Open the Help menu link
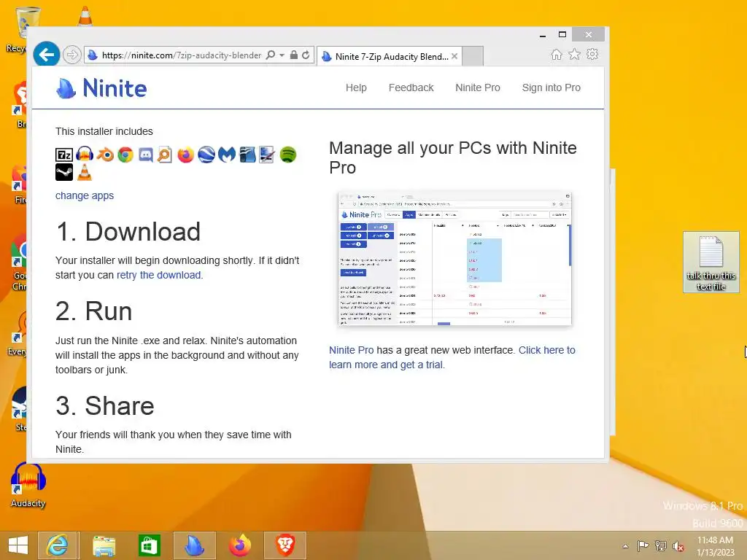The image size is (747, 560). (356, 87)
